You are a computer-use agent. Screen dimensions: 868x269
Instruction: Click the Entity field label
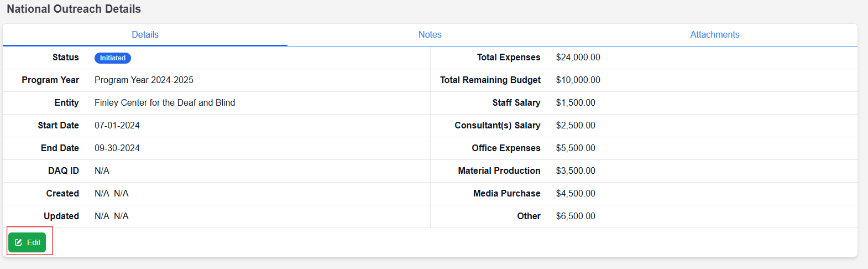tap(66, 102)
